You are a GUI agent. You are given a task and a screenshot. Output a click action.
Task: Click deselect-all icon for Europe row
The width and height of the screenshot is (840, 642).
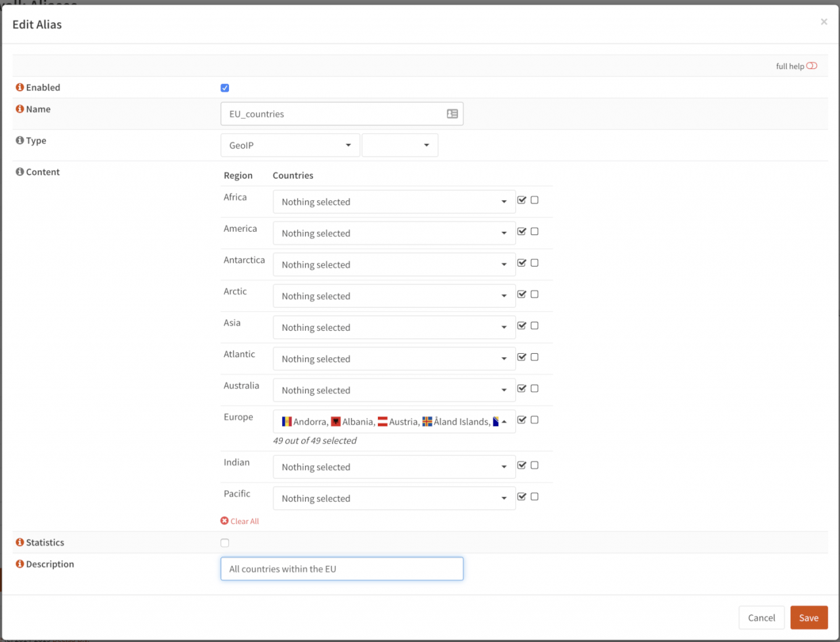tap(534, 420)
